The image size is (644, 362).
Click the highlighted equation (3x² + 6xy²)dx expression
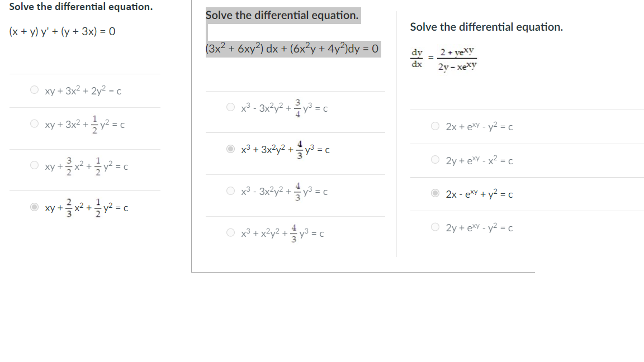[x=293, y=49]
